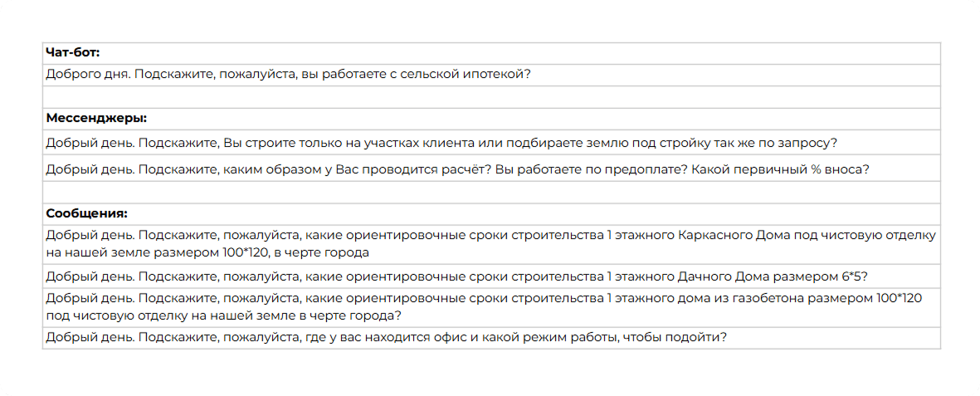Click the "Сообщения:" section header
980x396 pixels.
(86, 213)
